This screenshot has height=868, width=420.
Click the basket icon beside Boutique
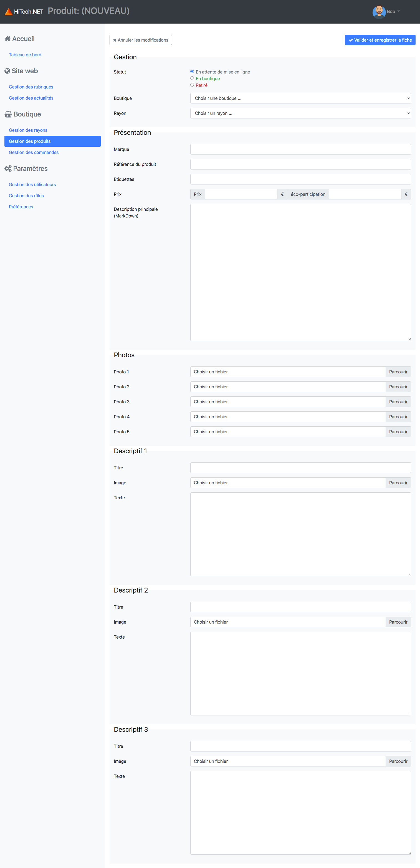8,114
